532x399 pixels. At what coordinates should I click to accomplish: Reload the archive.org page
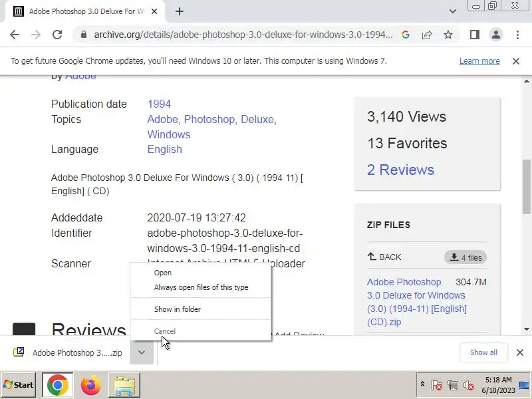(x=57, y=35)
